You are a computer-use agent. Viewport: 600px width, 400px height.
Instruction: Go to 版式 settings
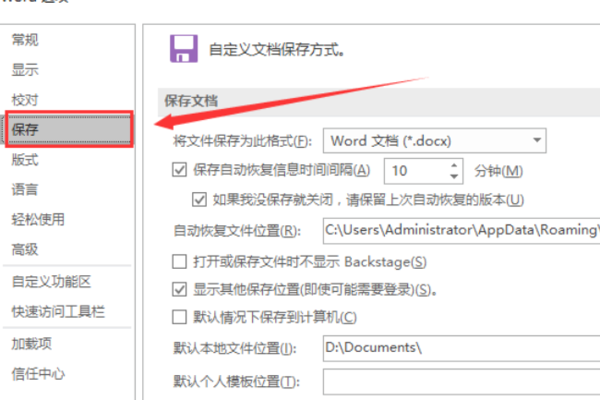(x=25, y=160)
